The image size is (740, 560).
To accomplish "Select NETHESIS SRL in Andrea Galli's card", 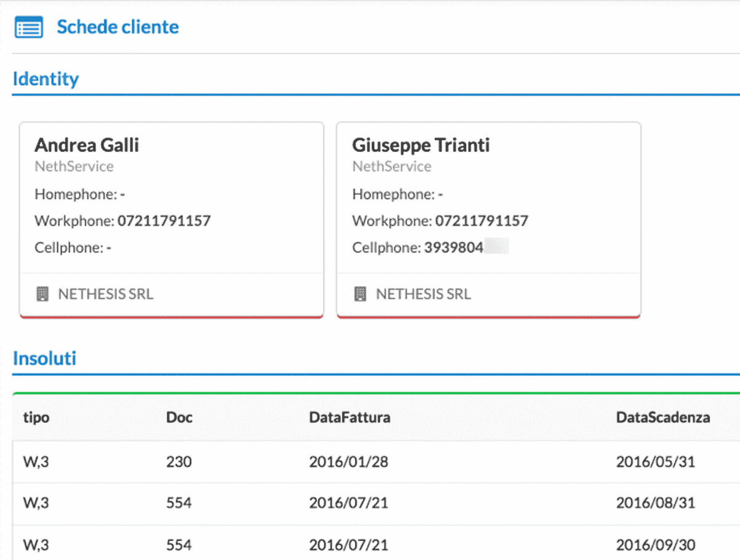I will point(105,294).
